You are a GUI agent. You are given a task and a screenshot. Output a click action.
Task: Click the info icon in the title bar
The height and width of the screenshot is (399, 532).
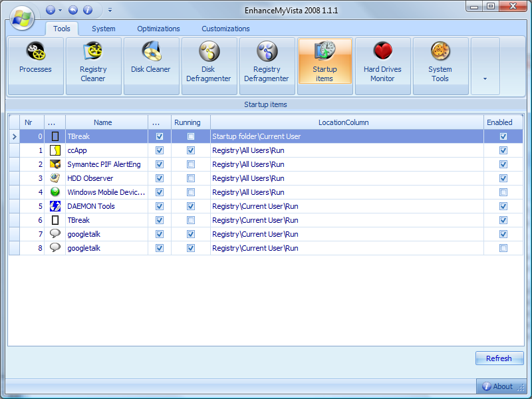point(88,10)
